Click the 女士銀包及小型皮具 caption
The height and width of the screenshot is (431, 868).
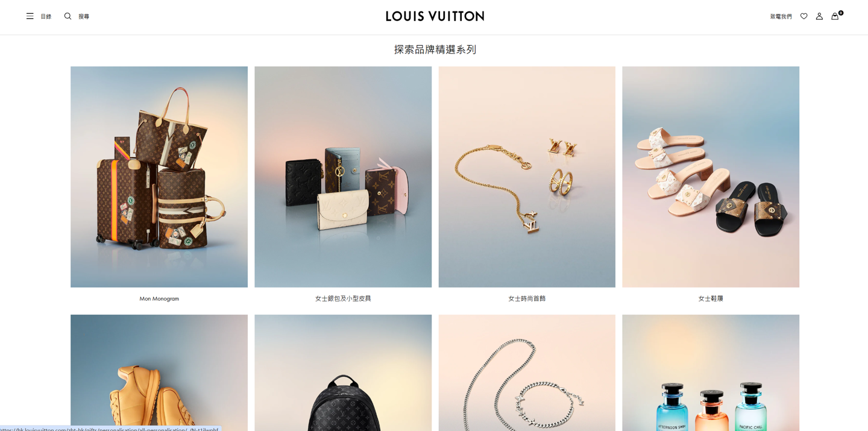click(x=343, y=298)
